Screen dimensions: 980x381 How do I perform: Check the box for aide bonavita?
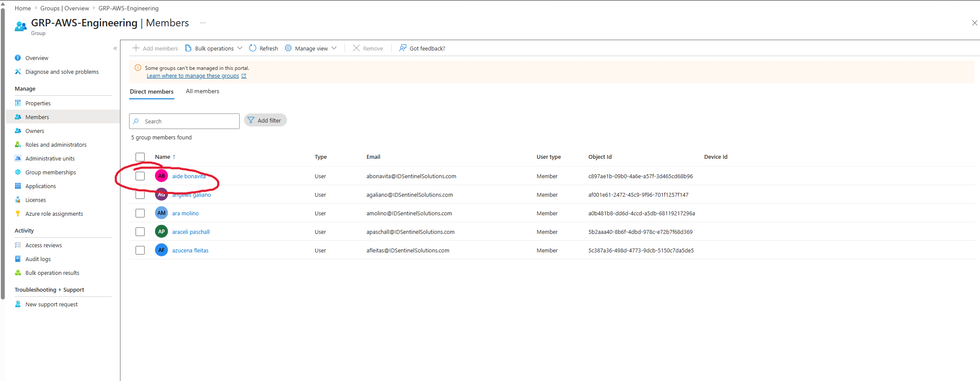coord(140,176)
